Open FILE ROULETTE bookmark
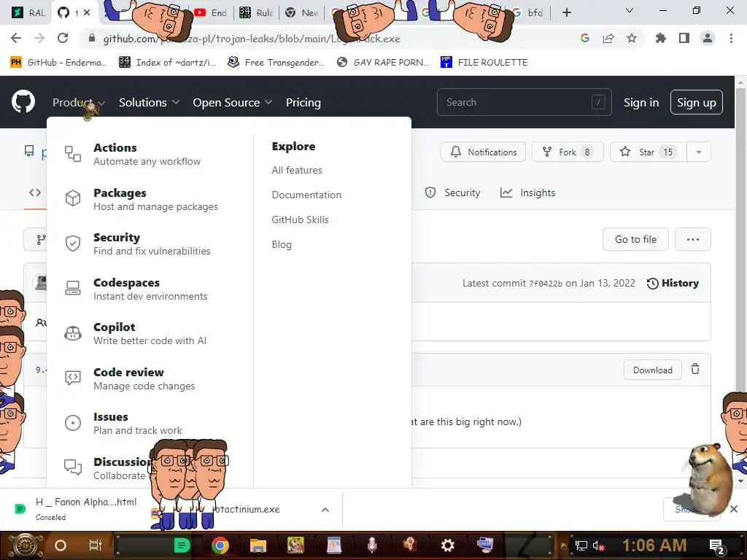 click(484, 63)
